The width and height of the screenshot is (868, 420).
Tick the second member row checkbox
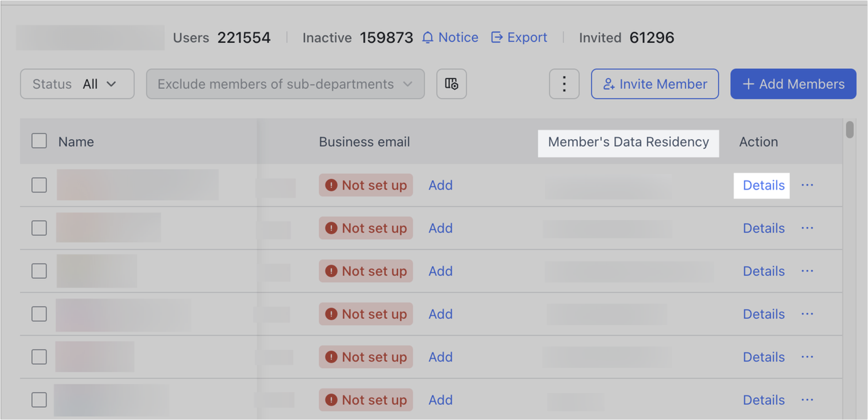coord(39,228)
